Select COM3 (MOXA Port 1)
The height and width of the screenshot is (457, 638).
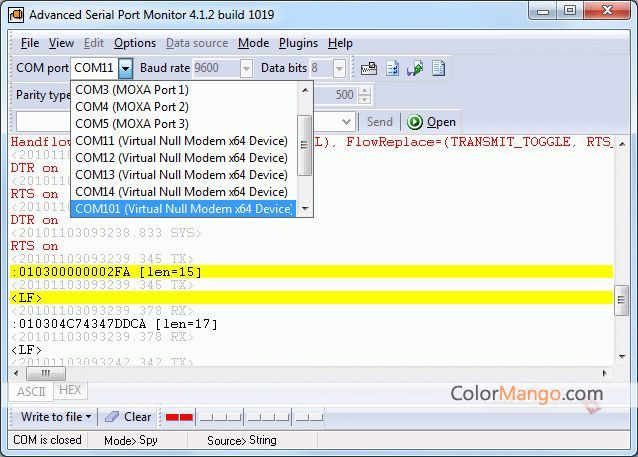tap(184, 90)
